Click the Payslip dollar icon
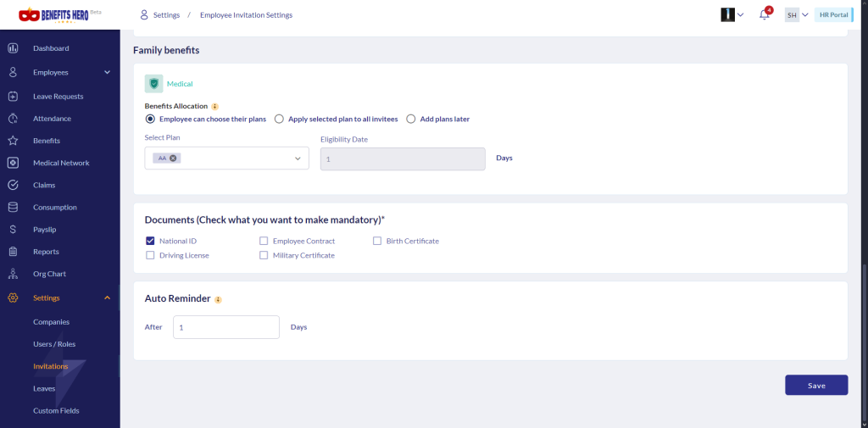868x428 pixels. [13, 229]
